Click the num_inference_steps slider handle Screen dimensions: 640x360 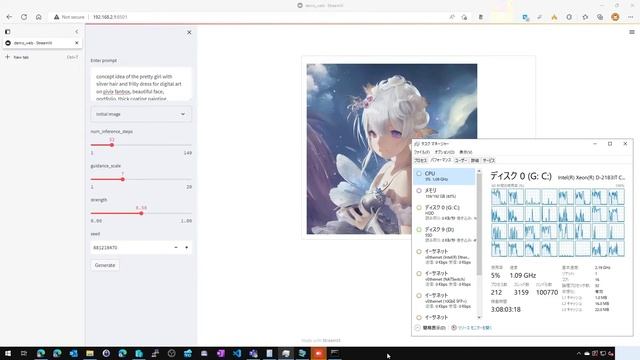tap(112, 145)
